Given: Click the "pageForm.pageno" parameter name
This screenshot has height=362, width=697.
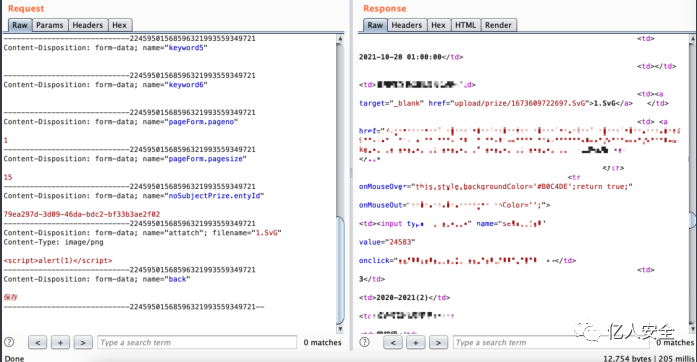Looking at the screenshot, I should (x=201, y=121).
